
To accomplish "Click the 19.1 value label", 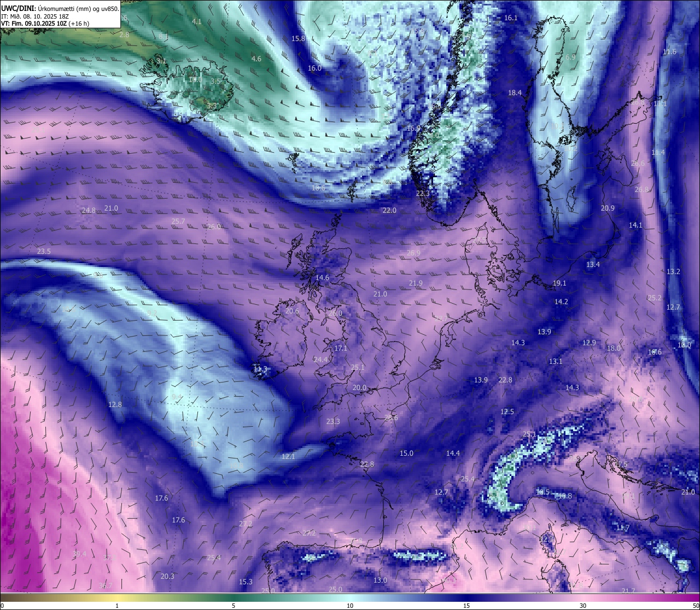I will [x=559, y=283].
